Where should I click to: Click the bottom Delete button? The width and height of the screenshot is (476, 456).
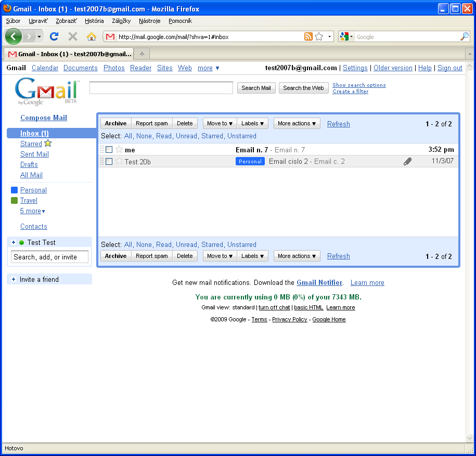(x=185, y=256)
